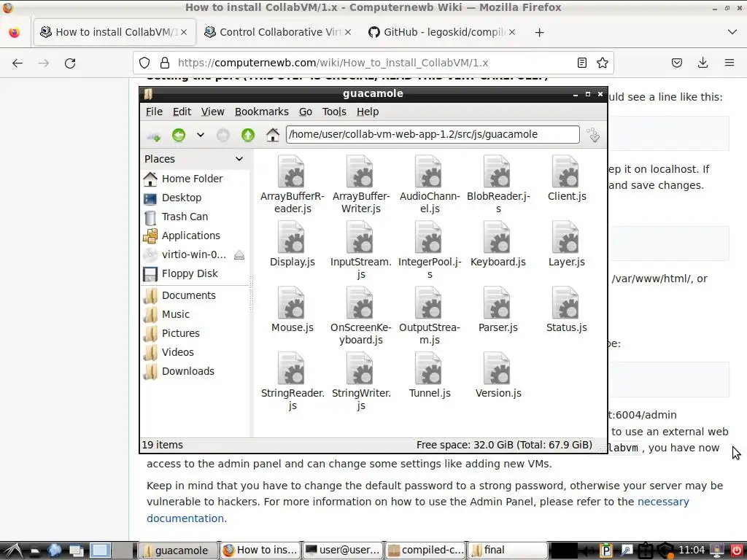The height and width of the screenshot is (560, 747).
Task: Open the Bookmarks menu
Action: click(262, 112)
